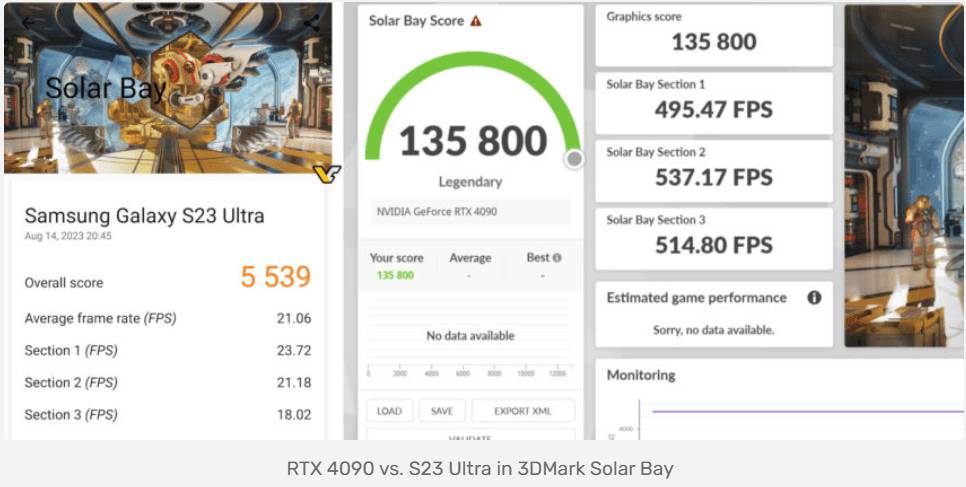Click the Graphics score card
Screen dimensions: 966x487
(x=714, y=34)
